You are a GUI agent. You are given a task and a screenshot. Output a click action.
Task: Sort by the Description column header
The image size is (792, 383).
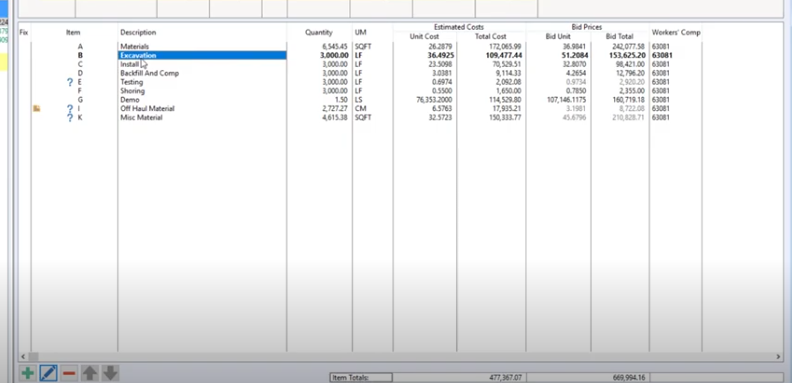(138, 32)
